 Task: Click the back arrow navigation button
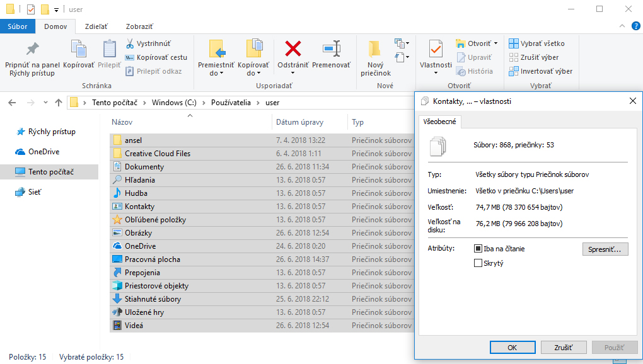[13, 103]
